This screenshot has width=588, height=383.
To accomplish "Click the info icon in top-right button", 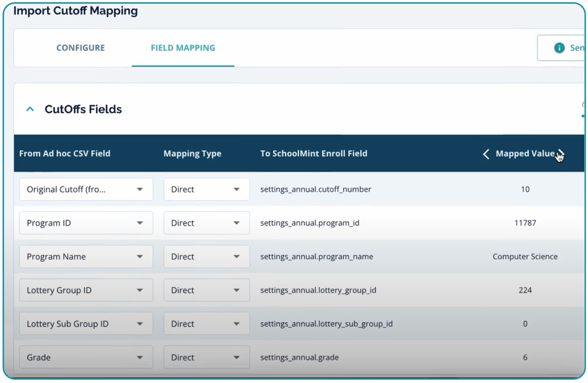I will 559,48.
